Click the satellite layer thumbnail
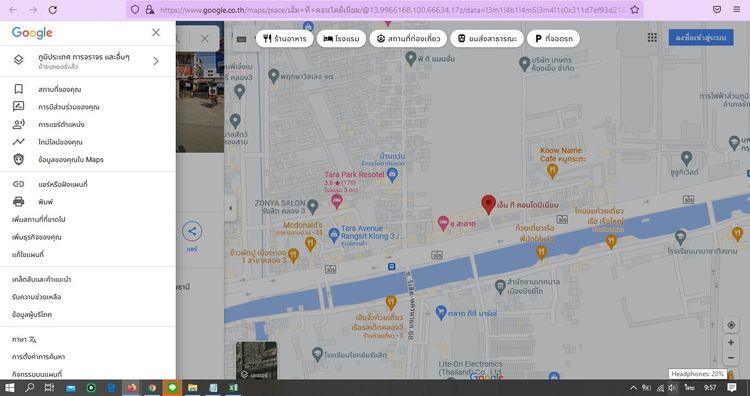 tap(256, 360)
